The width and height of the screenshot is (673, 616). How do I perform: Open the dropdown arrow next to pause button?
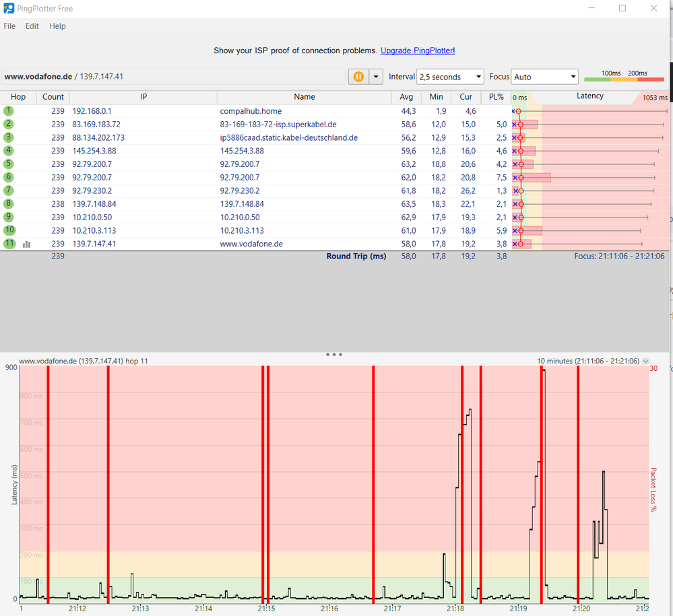pos(376,77)
